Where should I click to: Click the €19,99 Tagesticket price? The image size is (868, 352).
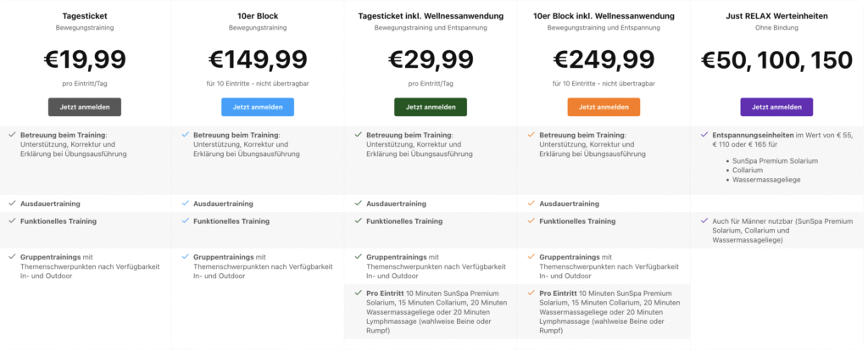(85, 59)
